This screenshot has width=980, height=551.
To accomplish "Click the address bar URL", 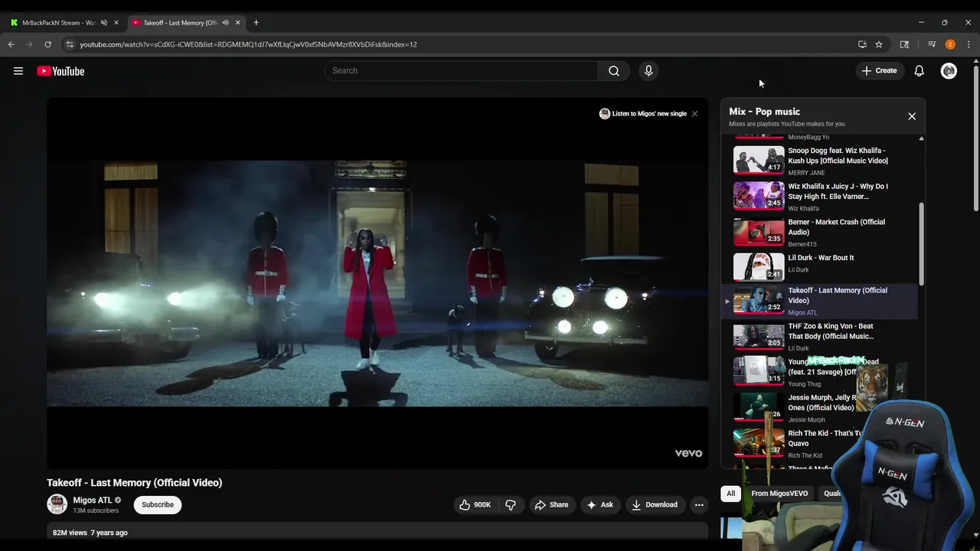I will click(x=248, y=44).
